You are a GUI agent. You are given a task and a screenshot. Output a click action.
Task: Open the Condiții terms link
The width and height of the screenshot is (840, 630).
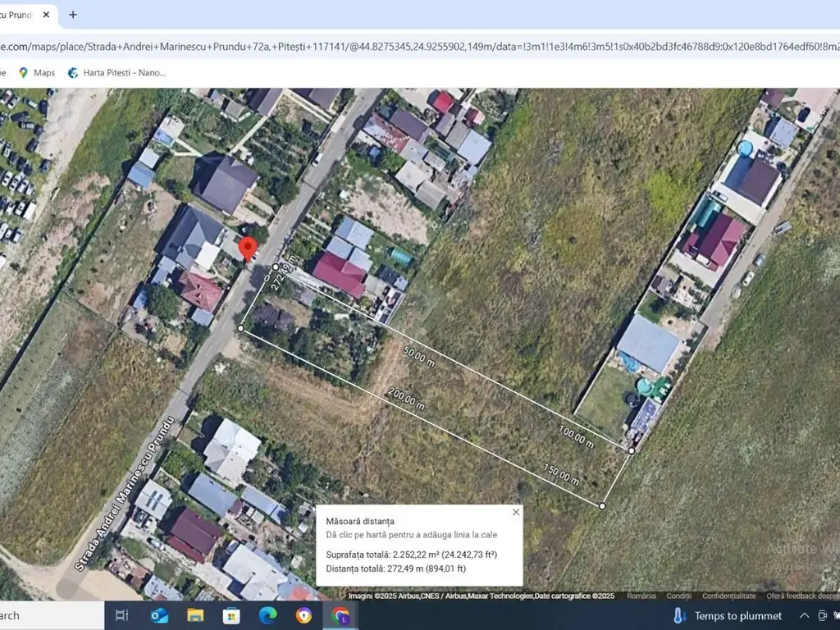pos(678,596)
